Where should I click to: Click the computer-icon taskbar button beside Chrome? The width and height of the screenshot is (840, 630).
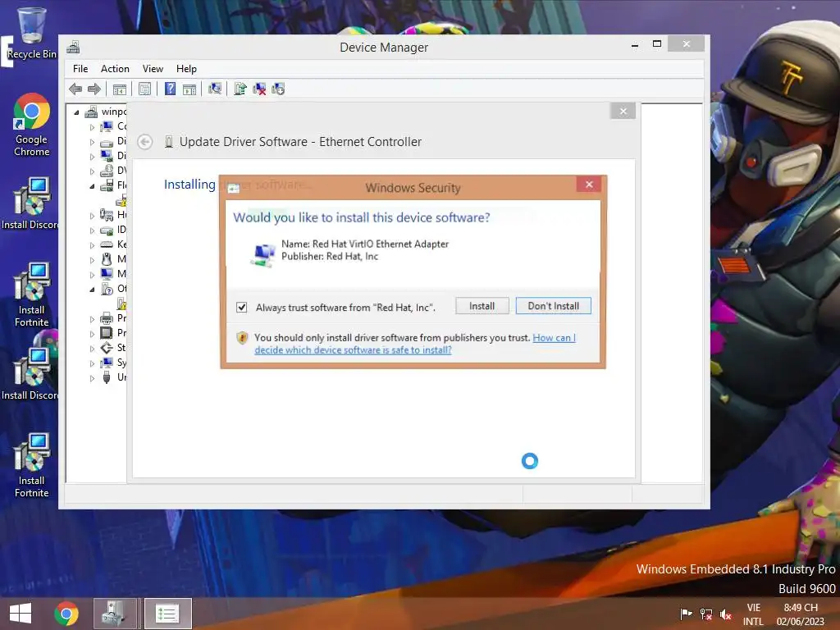coord(116,614)
